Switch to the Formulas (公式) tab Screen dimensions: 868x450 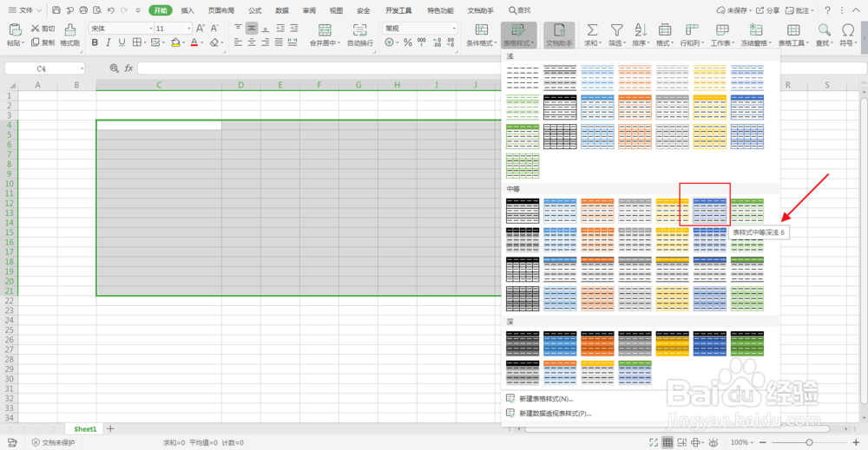[254, 10]
